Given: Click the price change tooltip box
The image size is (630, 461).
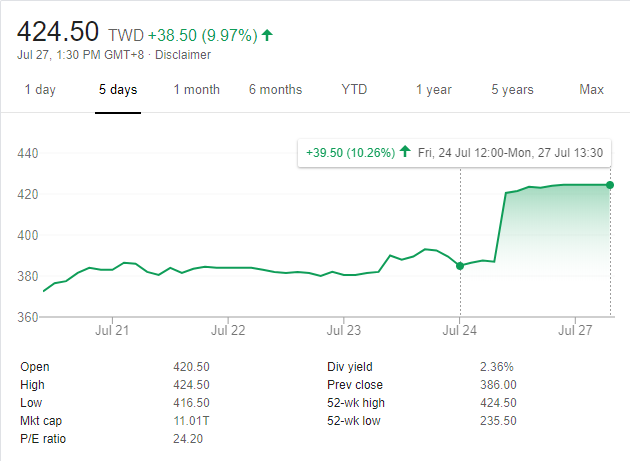Looking at the screenshot, I should 457,152.
